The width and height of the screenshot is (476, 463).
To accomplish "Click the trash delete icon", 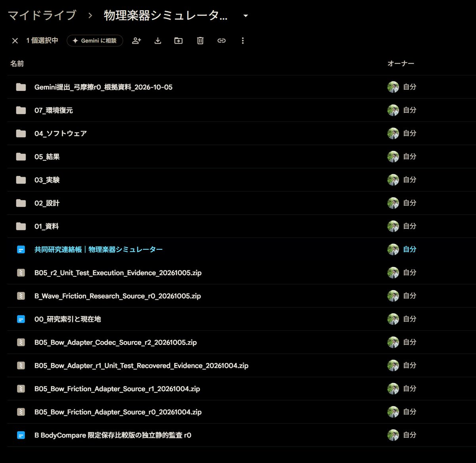I will tap(200, 41).
